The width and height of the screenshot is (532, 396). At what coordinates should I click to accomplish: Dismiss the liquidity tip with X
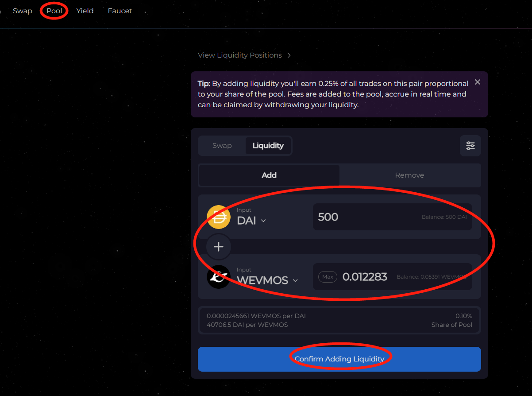(478, 82)
